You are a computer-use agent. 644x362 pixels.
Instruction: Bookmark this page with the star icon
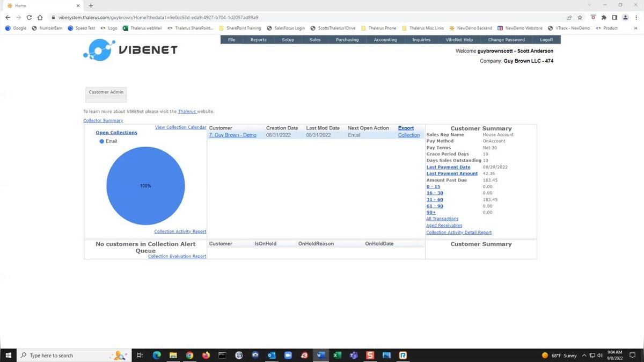click(x=580, y=17)
